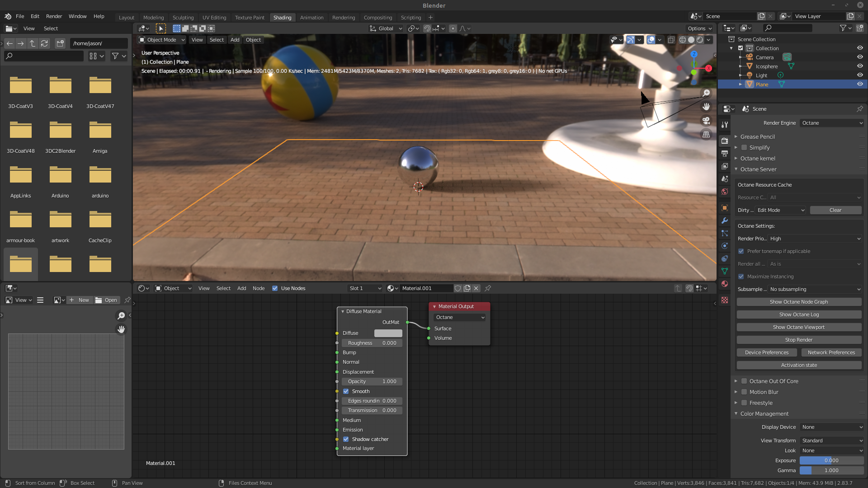Click the Stop Render button
Viewport: 868px width, 488px height.
point(798,340)
